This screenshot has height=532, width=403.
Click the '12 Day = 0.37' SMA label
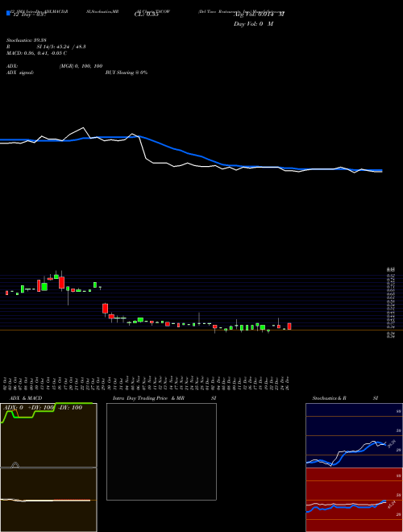tap(29, 15)
